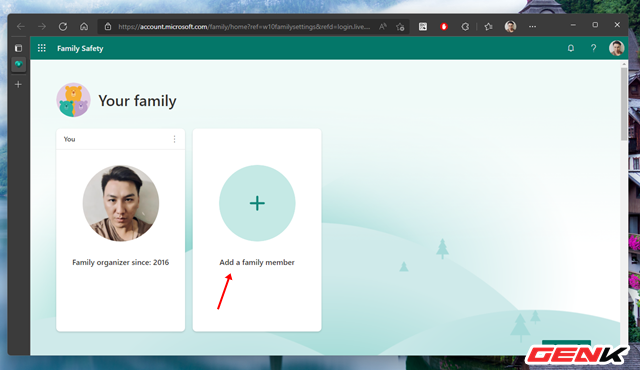
Task: Click the browser forward arrow
Action: point(42,27)
